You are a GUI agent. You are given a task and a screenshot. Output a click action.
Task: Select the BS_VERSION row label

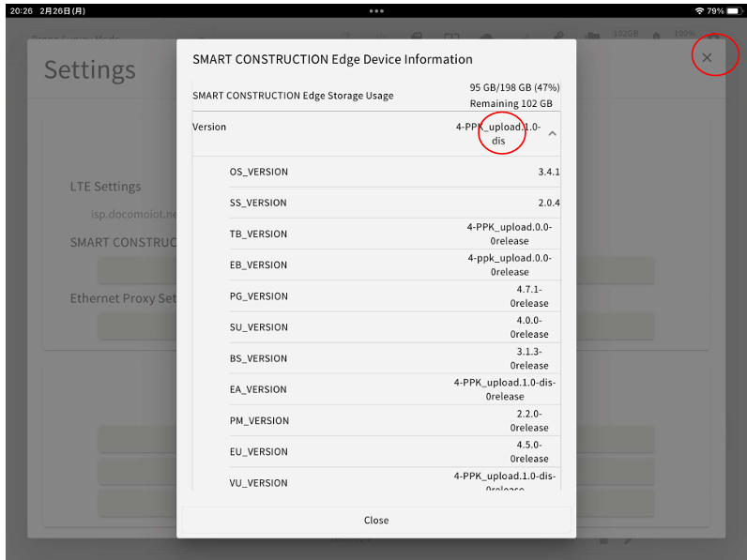pyautogui.click(x=258, y=358)
